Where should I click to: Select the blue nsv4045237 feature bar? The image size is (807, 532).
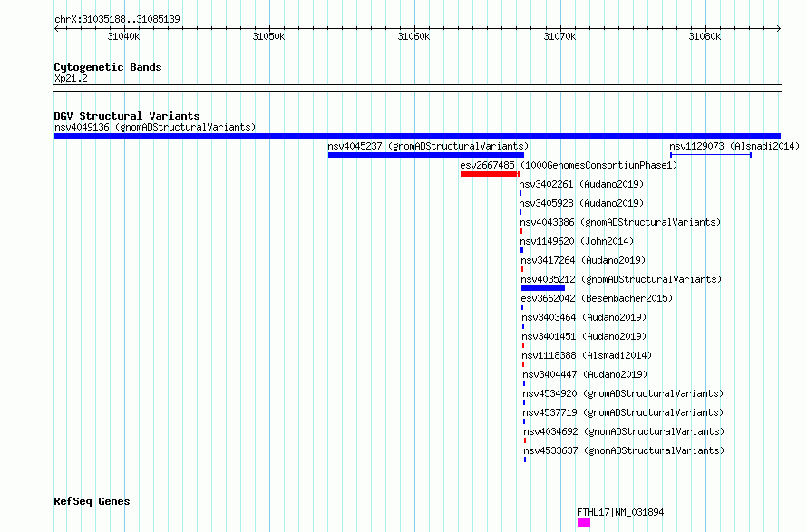[x=425, y=155]
